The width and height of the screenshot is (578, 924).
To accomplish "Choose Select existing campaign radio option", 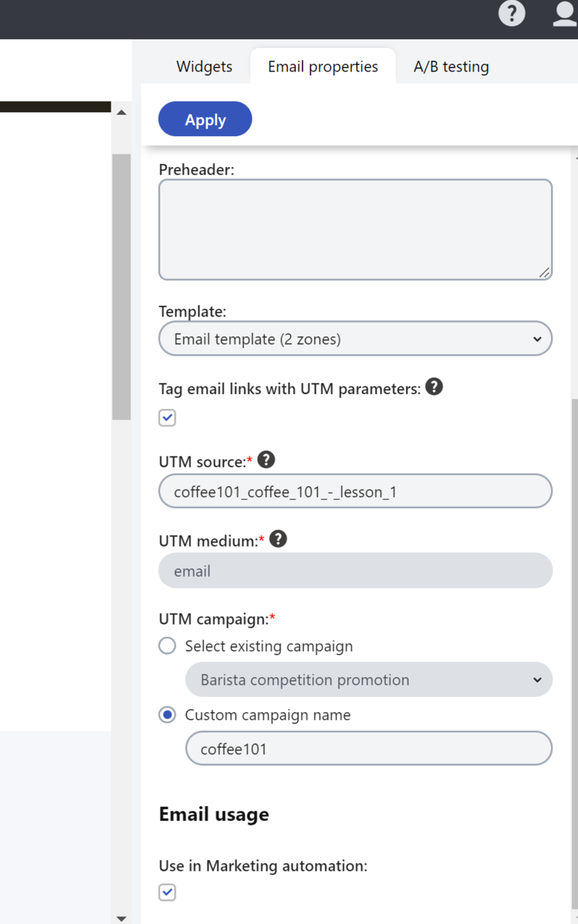I will pyautogui.click(x=168, y=646).
